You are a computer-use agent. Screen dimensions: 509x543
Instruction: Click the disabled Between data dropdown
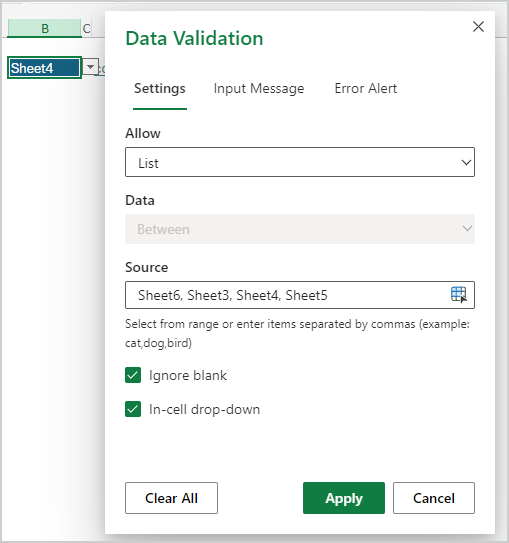(300, 229)
